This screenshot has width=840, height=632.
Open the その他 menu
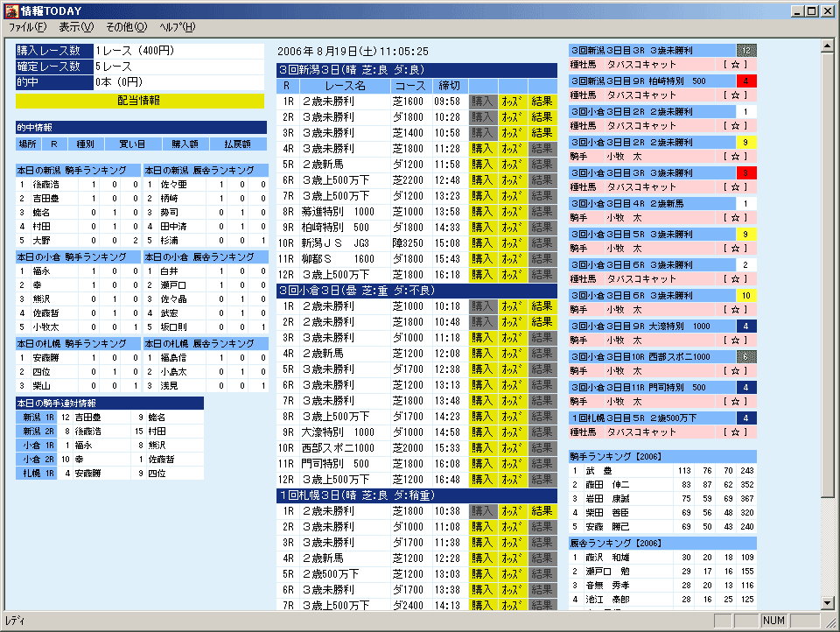click(x=127, y=27)
